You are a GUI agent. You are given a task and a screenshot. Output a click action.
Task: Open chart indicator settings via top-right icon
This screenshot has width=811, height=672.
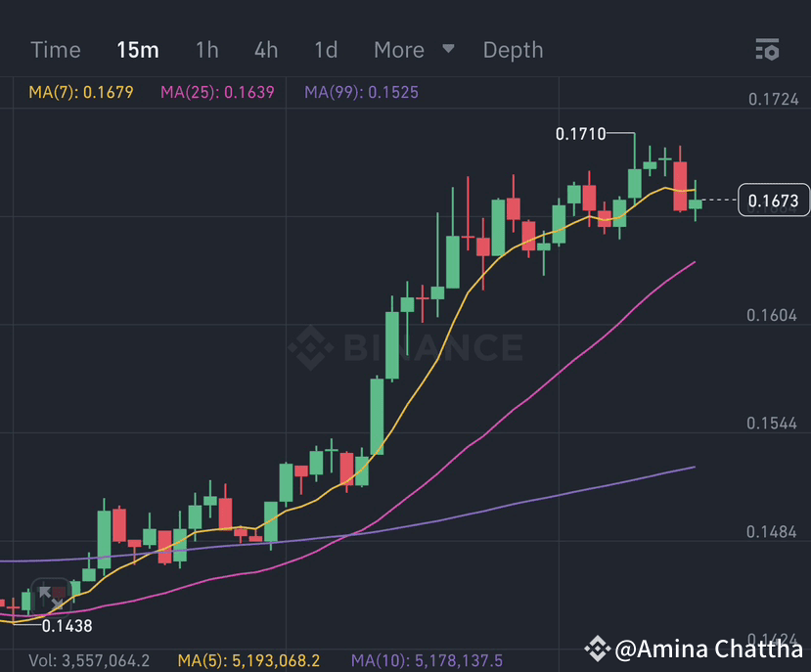(768, 49)
